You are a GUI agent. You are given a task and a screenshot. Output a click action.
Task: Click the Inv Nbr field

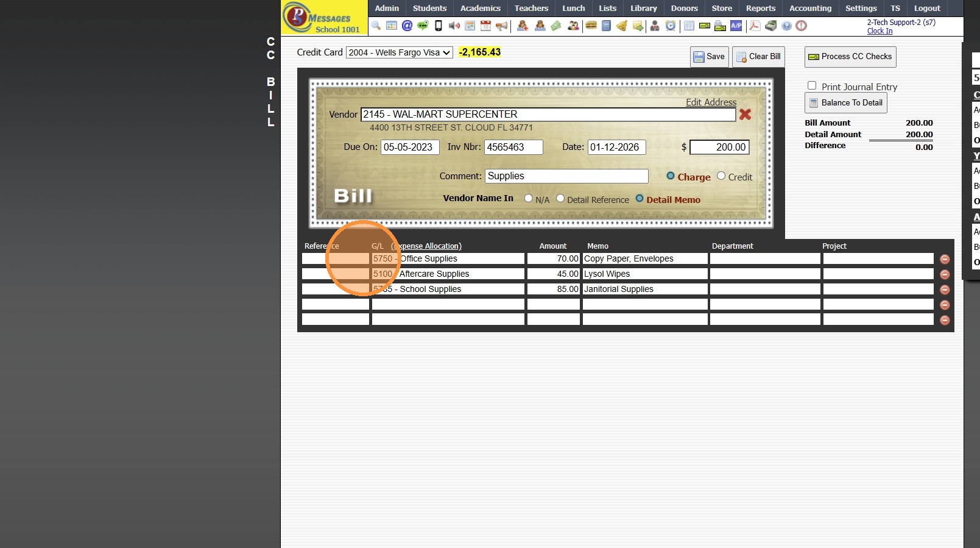click(513, 147)
